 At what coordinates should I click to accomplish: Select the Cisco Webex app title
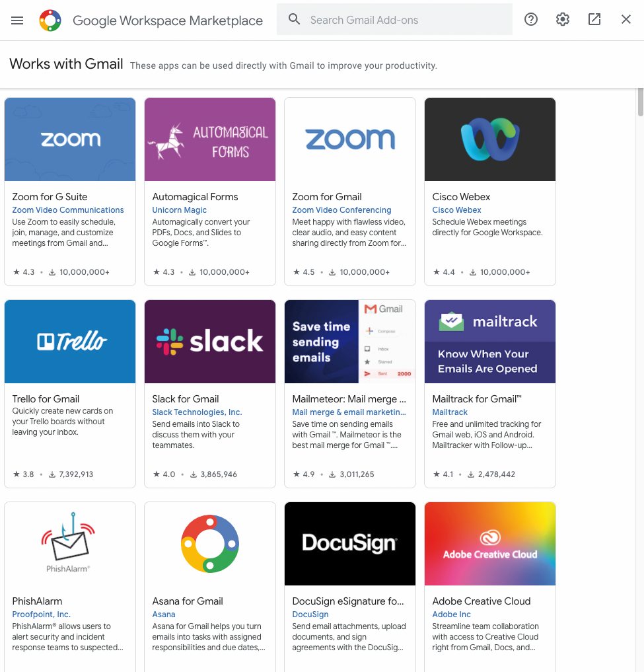pyautogui.click(x=461, y=197)
